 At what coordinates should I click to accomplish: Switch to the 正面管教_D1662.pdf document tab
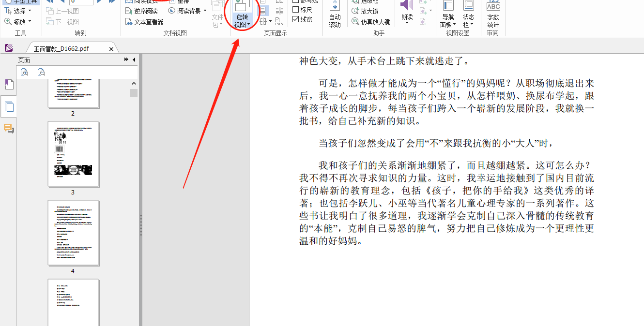[68, 48]
